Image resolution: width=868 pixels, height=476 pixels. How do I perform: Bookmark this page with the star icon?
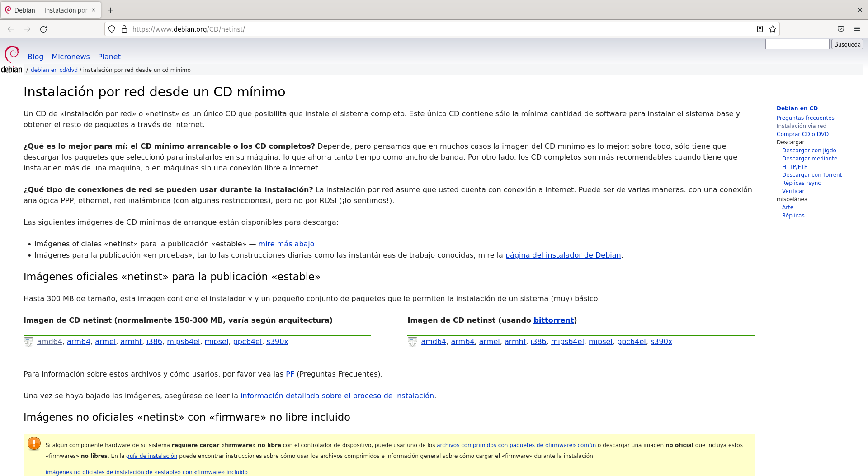(x=773, y=29)
